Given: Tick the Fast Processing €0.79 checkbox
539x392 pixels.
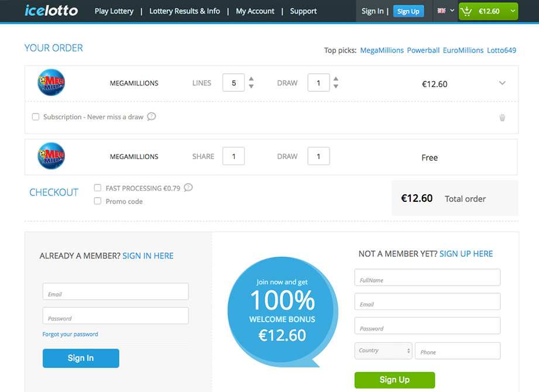Looking at the screenshot, I should pyautogui.click(x=98, y=188).
